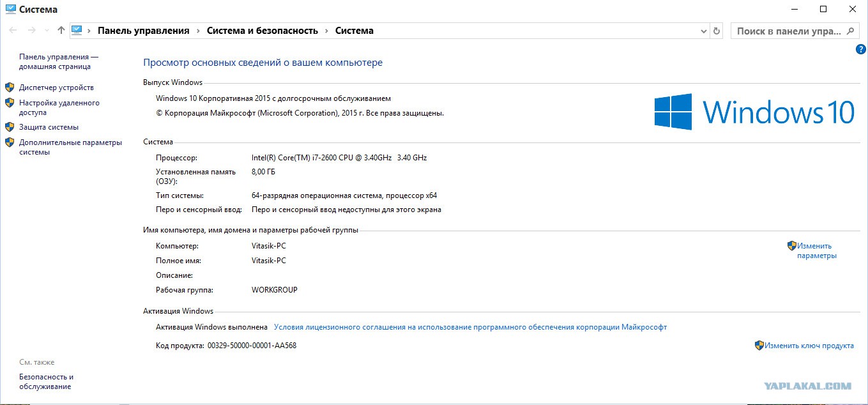Click the Перо и сенсорный ввод недоступны text
The height and width of the screenshot is (405, 868).
tap(346, 210)
